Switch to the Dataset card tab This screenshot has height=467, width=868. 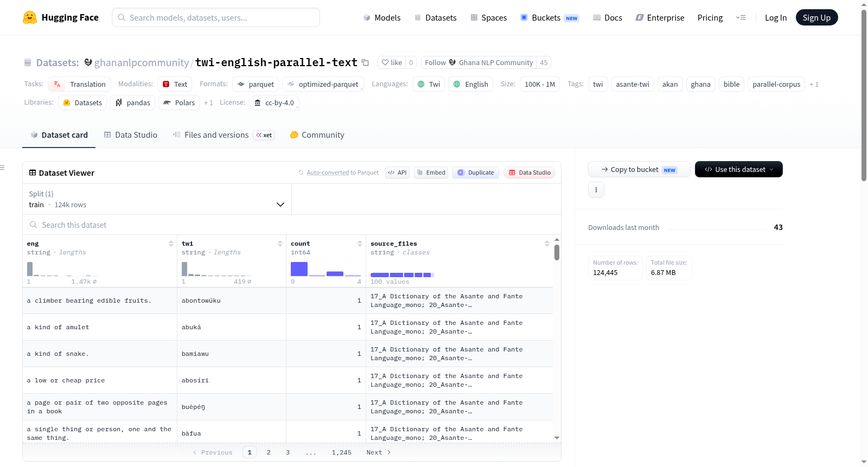coord(59,135)
